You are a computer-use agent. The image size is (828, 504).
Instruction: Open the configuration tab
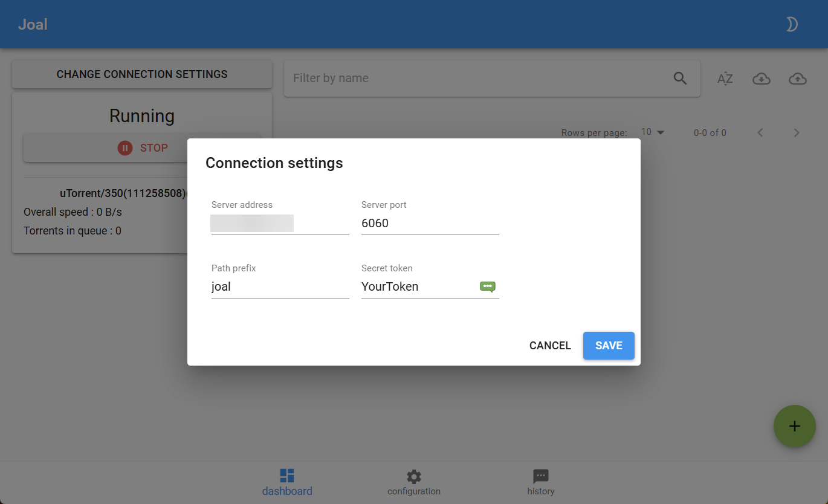coord(414,482)
